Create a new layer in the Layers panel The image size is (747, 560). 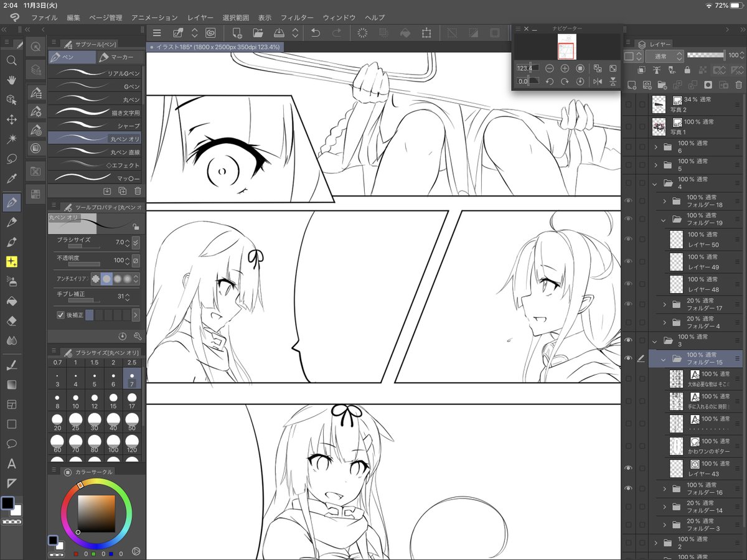tap(632, 85)
